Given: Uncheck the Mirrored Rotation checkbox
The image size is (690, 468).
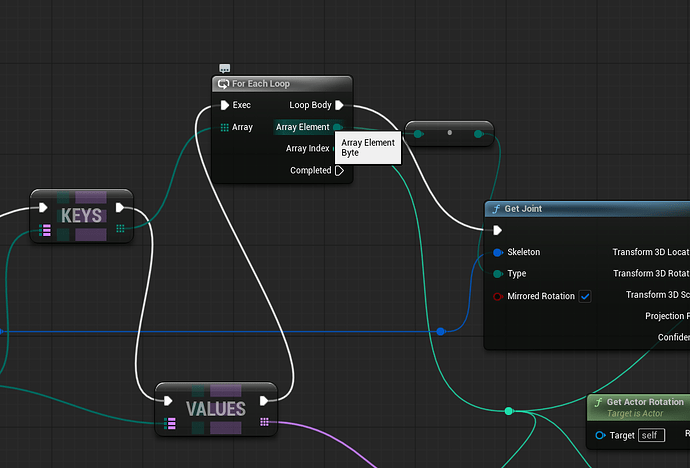Looking at the screenshot, I should (x=585, y=296).
